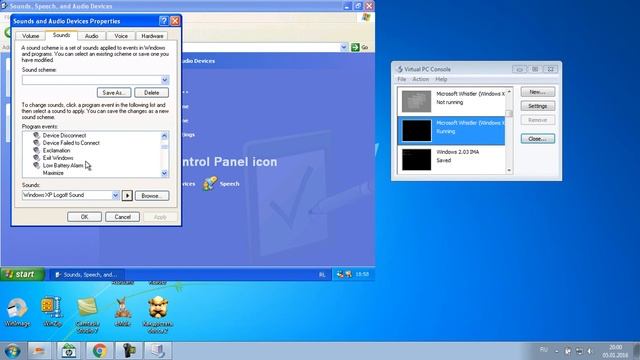Open Help menu in Virtual PC Console
The width and height of the screenshot is (640, 360).
click(441, 79)
